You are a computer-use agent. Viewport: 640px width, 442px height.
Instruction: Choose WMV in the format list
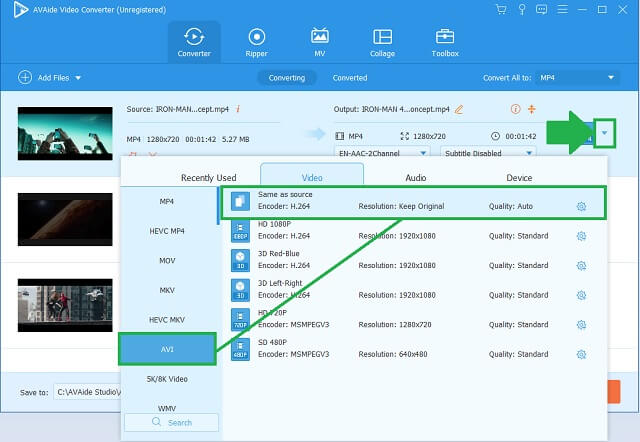pyautogui.click(x=167, y=408)
